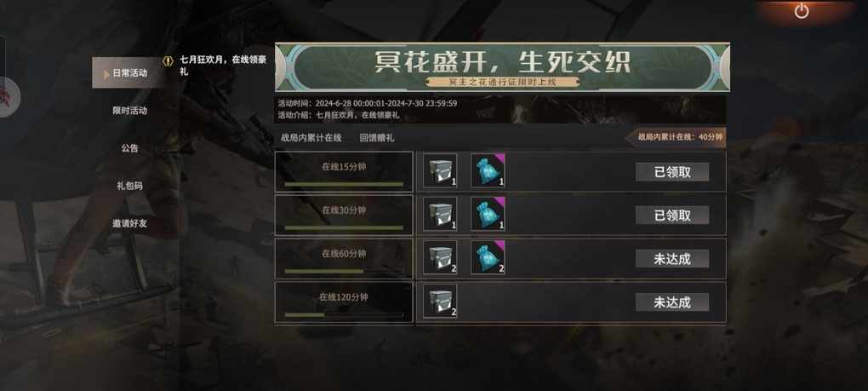Select 礼包码 in the sidebar
The height and width of the screenshot is (391, 868).
tap(130, 186)
